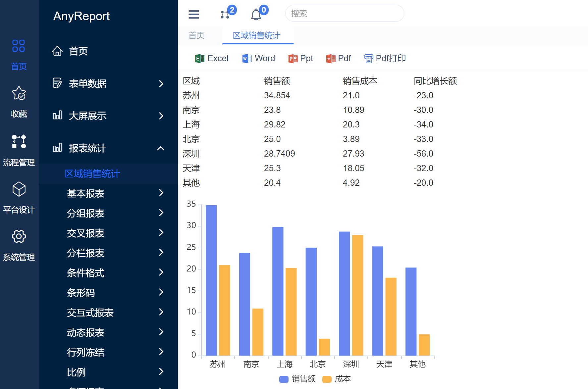Viewport: 588px width, 389px height.
Task: Expand the 基本报表 submenu arrow
Action: [161, 193]
